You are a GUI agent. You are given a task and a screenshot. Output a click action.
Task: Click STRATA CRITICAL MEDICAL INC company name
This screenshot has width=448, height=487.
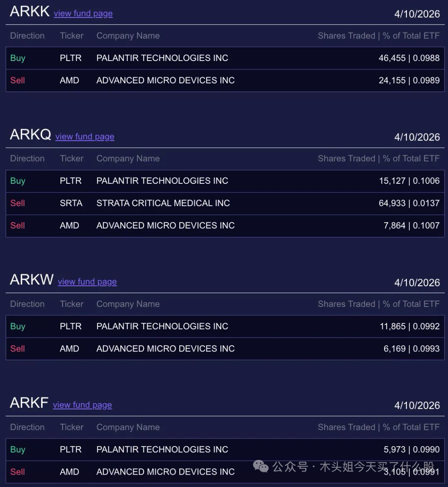[x=163, y=203]
